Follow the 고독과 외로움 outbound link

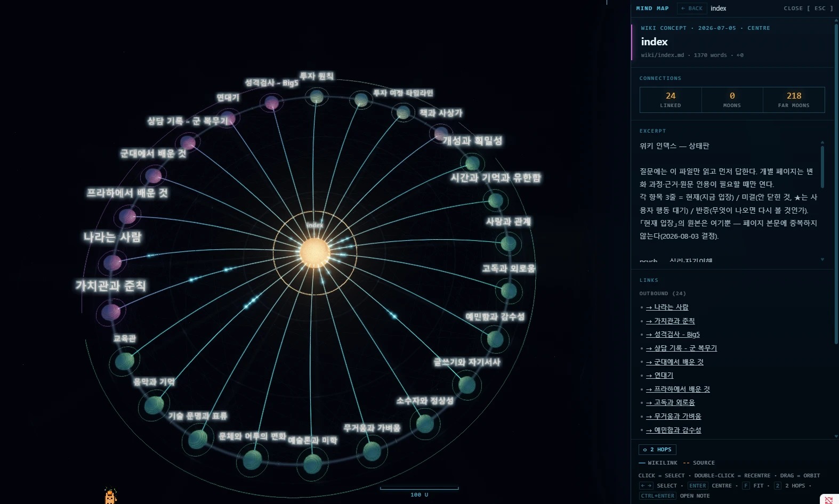[670, 403]
